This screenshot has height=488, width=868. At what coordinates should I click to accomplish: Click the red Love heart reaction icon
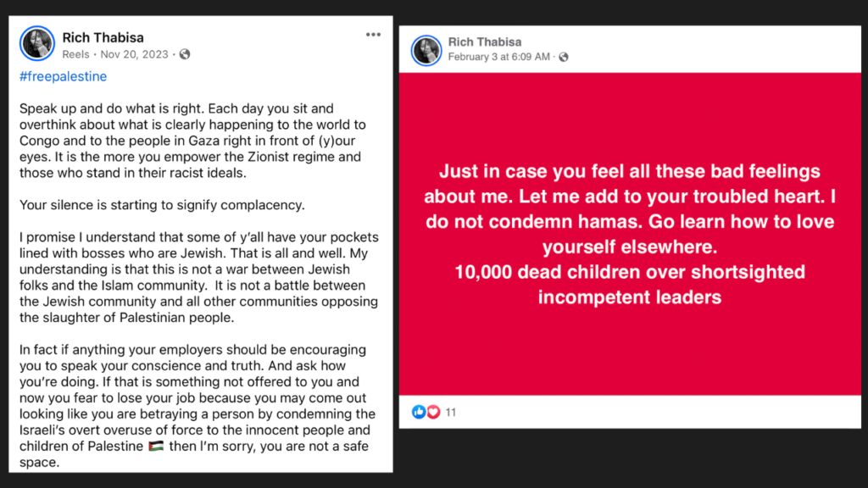pos(433,412)
